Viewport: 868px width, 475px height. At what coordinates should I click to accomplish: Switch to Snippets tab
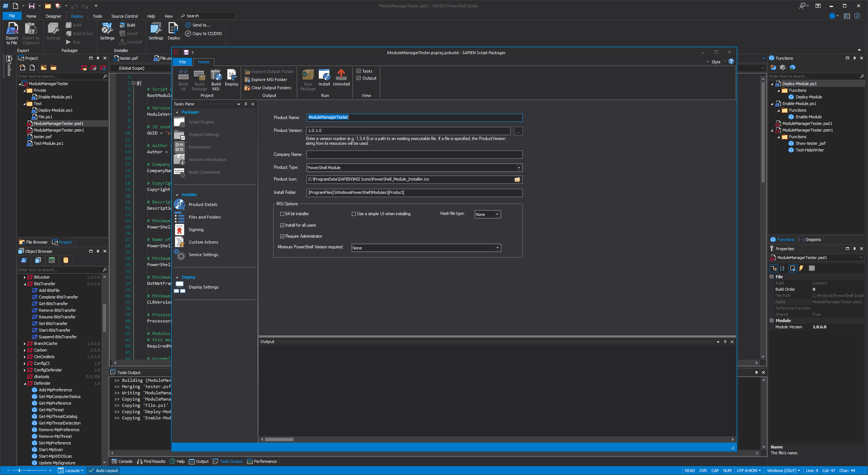point(810,240)
